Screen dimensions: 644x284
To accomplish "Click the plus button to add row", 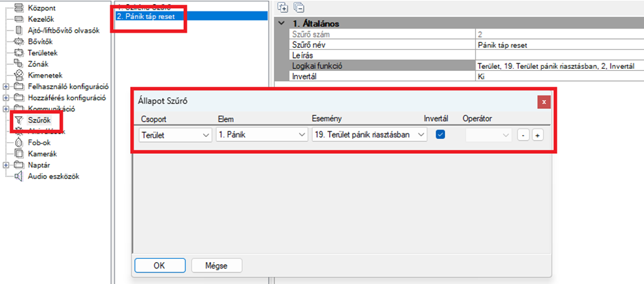I will (538, 136).
